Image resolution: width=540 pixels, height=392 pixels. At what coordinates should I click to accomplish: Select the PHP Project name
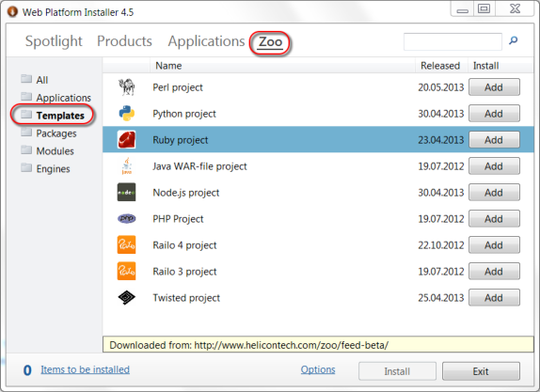pos(178,219)
